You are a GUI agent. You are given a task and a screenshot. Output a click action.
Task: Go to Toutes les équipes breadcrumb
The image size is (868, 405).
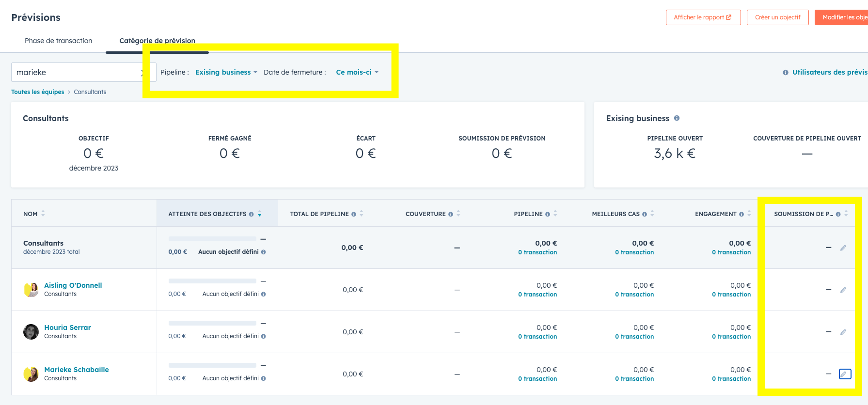(x=38, y=92)
